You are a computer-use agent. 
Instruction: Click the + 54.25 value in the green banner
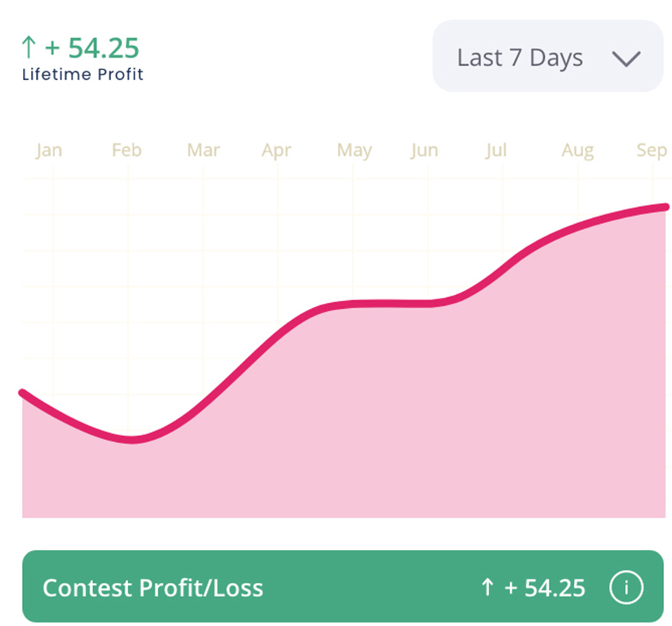coord(545,588)
